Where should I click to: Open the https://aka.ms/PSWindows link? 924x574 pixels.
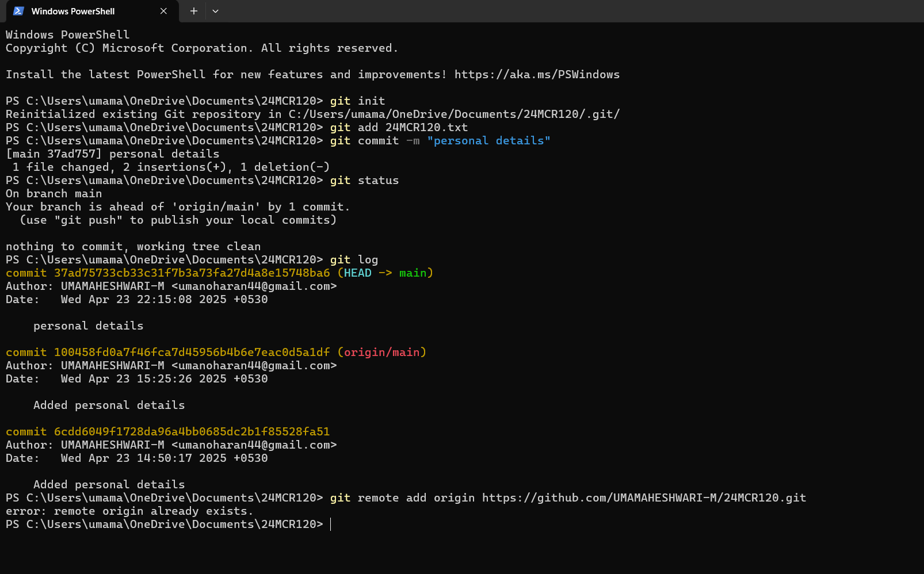point(537,75)
